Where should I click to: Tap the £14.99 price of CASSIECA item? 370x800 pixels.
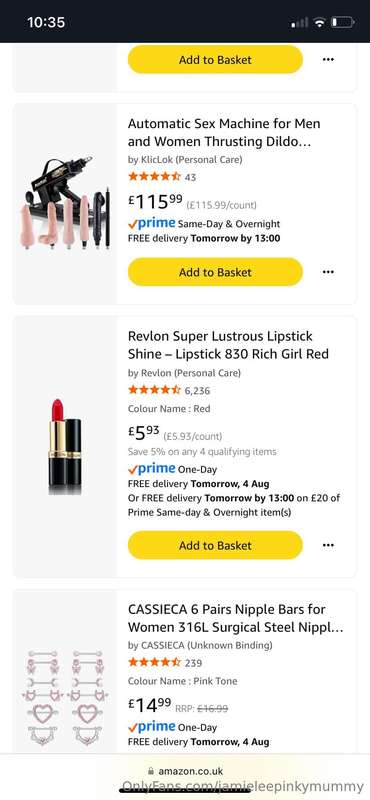150,706
